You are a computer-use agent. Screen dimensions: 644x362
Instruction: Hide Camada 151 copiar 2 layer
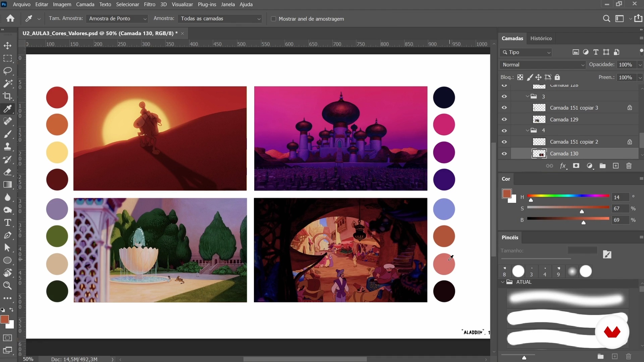[x=504, y=142]
